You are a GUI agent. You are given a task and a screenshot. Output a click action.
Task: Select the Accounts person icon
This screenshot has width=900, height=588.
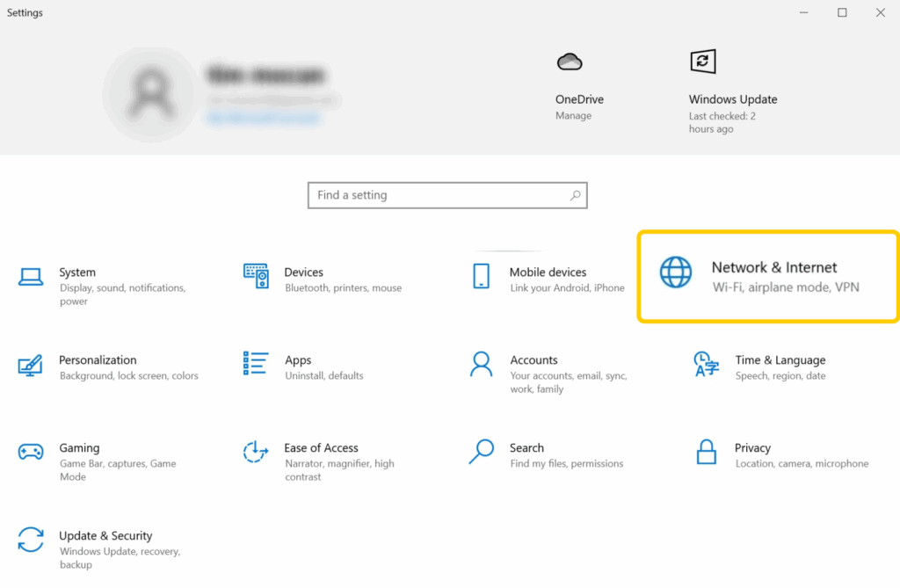tap(481, 364)
